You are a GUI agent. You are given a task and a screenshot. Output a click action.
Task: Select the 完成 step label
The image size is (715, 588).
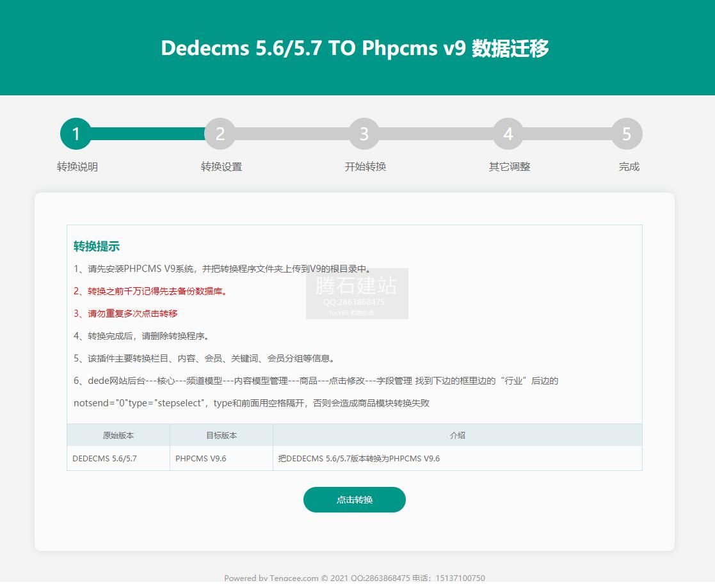coord(629,167)
